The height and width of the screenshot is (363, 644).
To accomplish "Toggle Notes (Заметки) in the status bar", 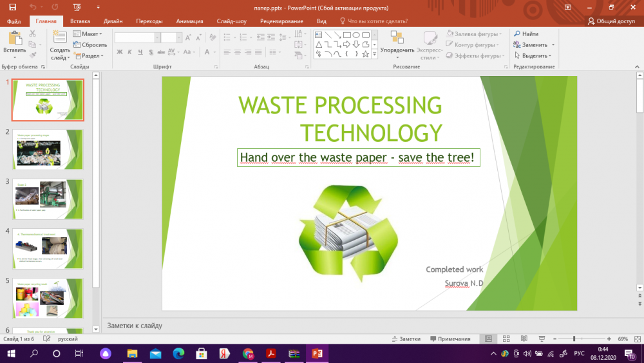I will click(406, 338).
